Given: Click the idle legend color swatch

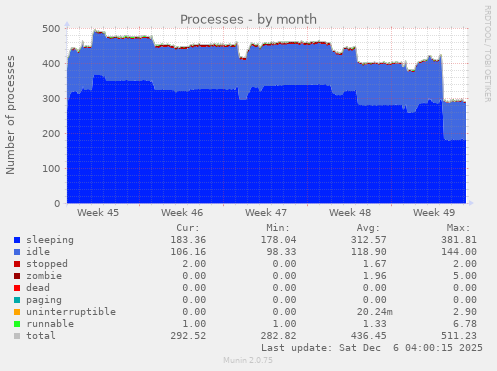Looking at the screenshot, I should tap(17, 252).
